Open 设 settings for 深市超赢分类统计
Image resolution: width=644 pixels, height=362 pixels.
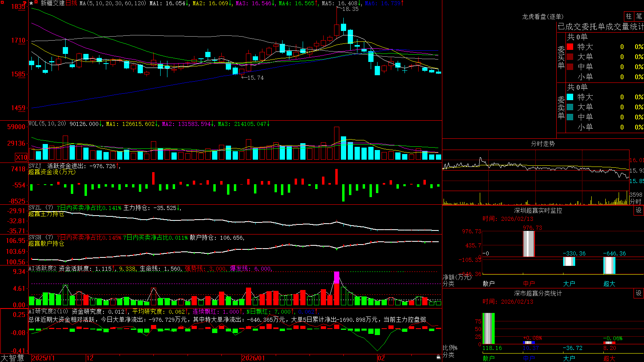coord(638,293)
